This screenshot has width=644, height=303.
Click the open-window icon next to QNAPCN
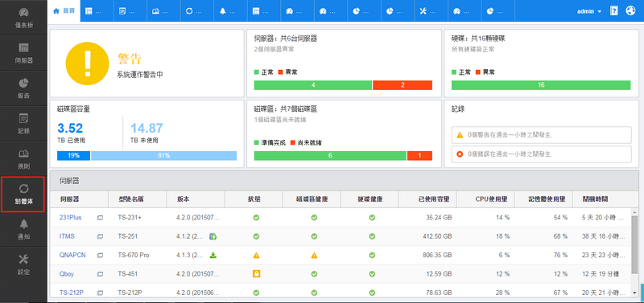tap(100, 256)
